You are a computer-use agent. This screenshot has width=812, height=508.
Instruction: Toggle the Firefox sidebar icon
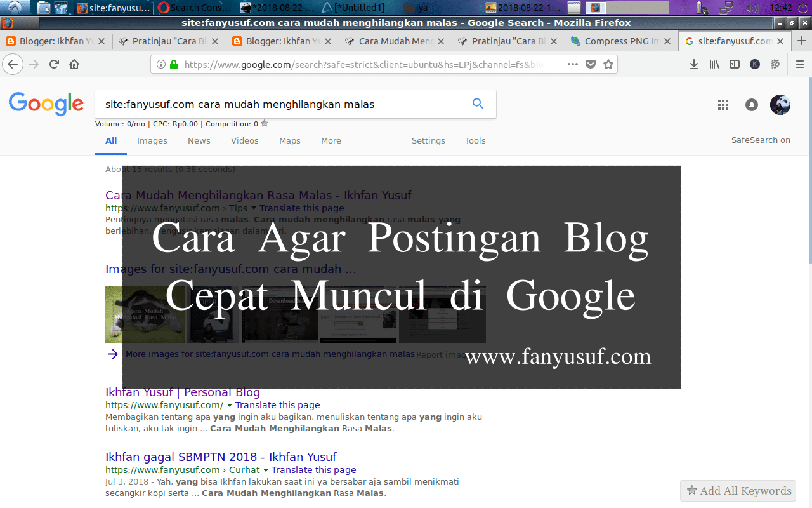[x=735, y=64]
